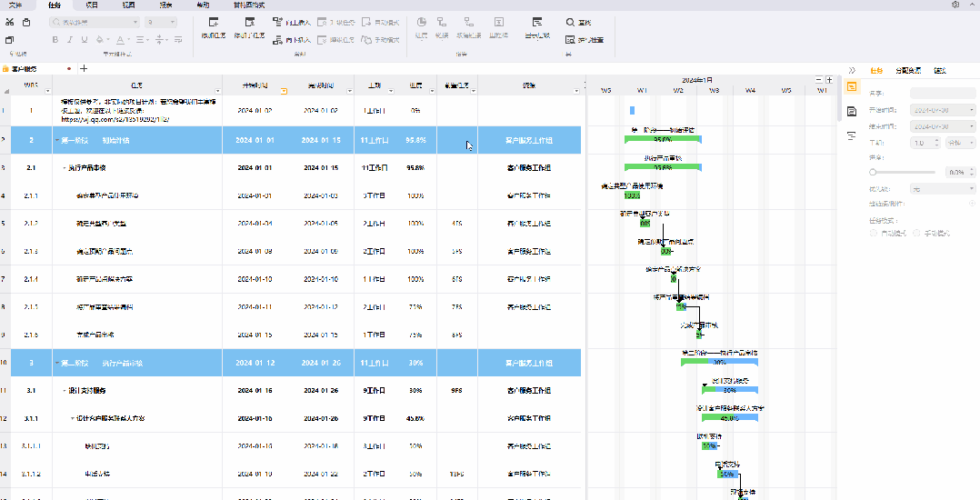Open the task info side panel icon
Image resolution: width=980 pixels, height=500 pixels.
point(851,87)
